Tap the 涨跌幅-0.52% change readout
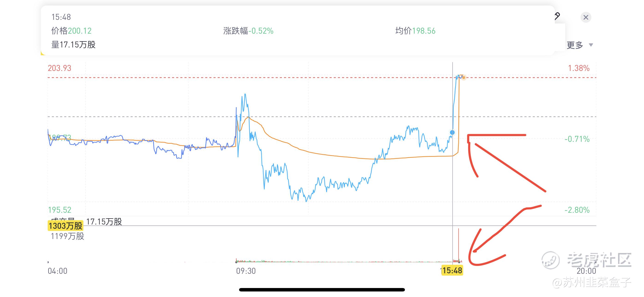This screenshot has height=297, width=644. click(248, 31)
